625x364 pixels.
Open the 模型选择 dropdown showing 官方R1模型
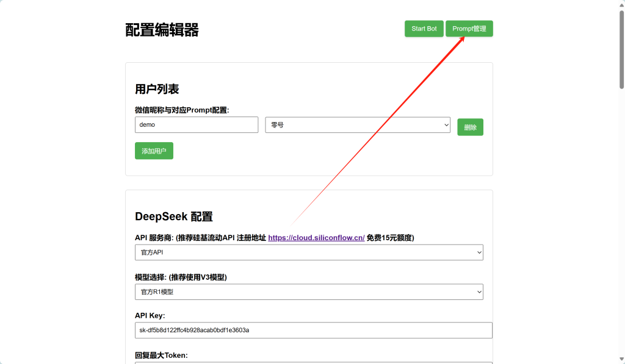[x=309, y=292]
